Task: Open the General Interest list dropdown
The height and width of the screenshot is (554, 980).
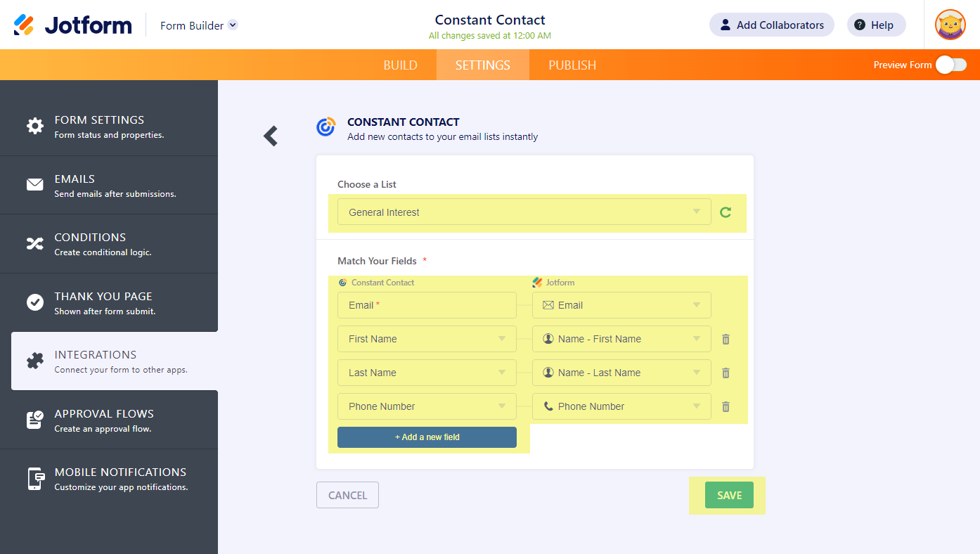Action: [x=524, y=212]
